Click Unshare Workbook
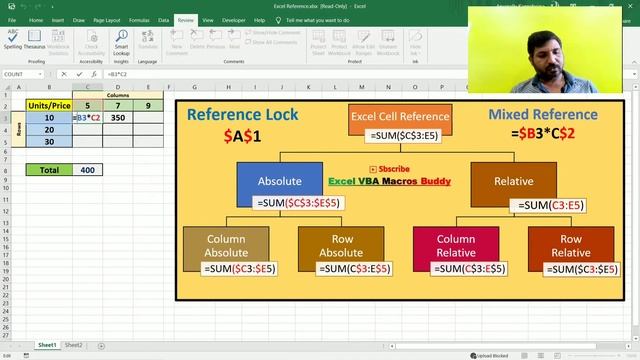 388,42
